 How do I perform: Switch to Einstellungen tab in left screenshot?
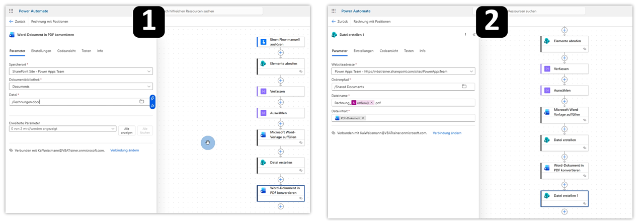pos(41,51)
